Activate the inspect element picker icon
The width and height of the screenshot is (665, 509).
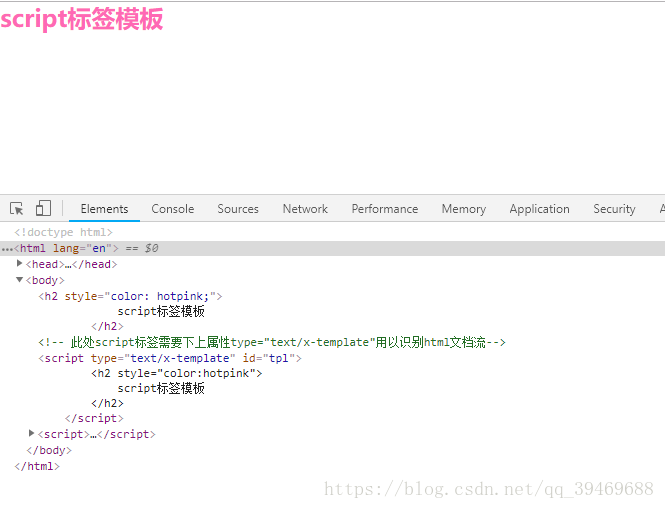click(17, 209)
